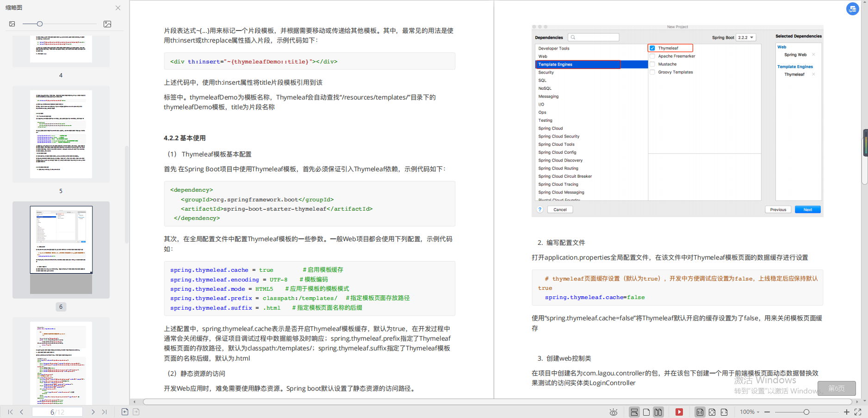868x418 pixels.
Task: Click the fit page icon
Action: coord(712,412)
